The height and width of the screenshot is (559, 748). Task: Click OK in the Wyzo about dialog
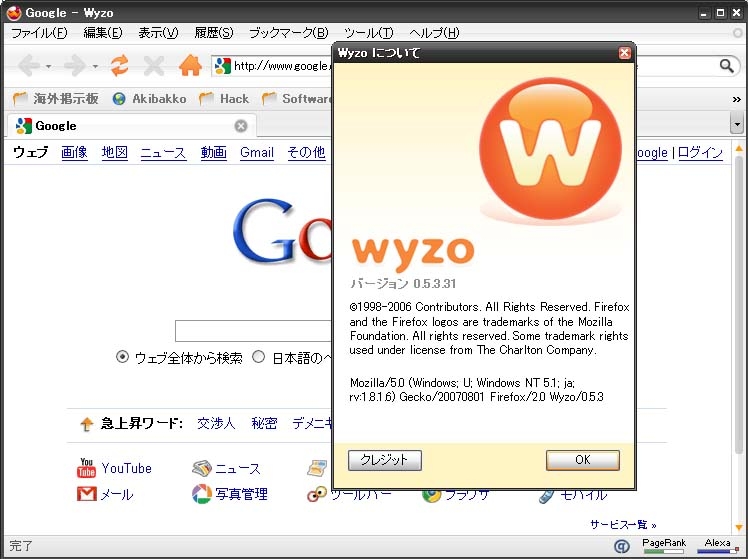pyautogui.click(x=582, y=460)
